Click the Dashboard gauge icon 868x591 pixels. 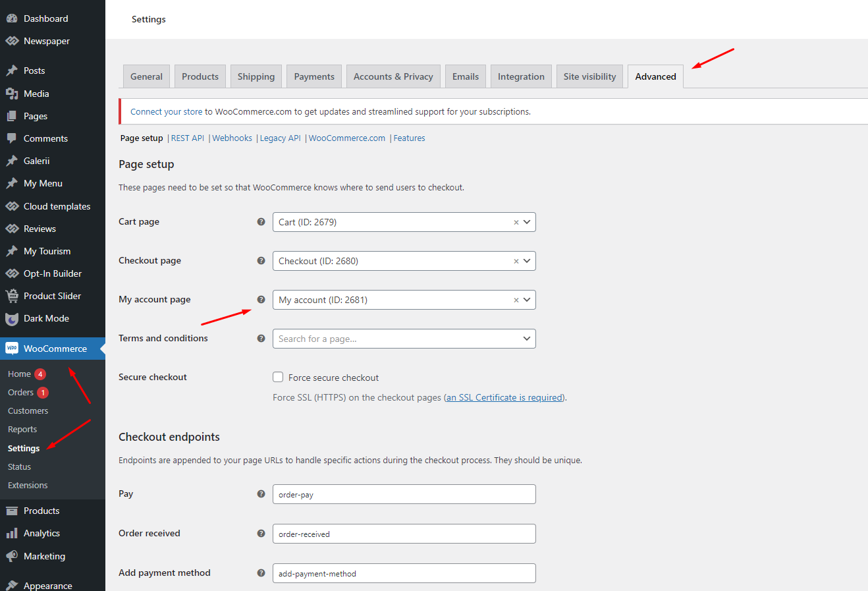tap(12, 18)
